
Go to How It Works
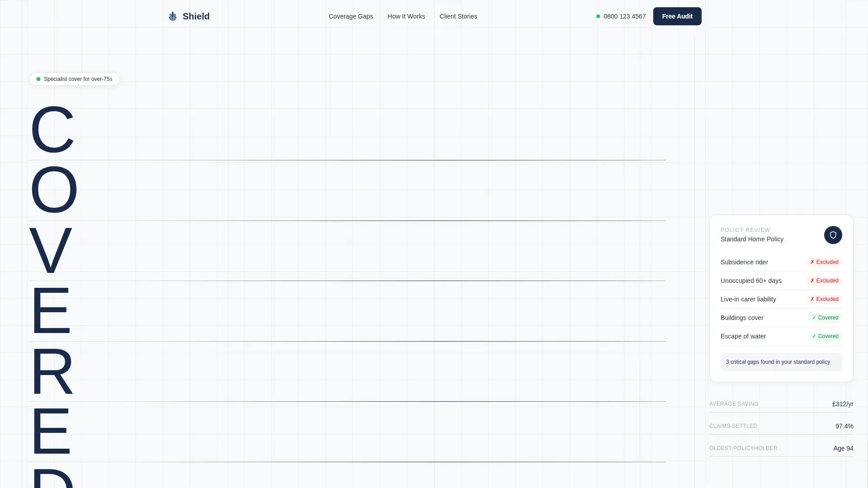(x=406, y=16)
